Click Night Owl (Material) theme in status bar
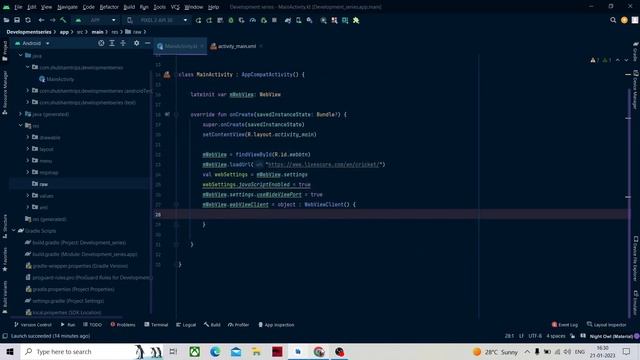Viewport: 640px width, 360px height. click(611, 336)
